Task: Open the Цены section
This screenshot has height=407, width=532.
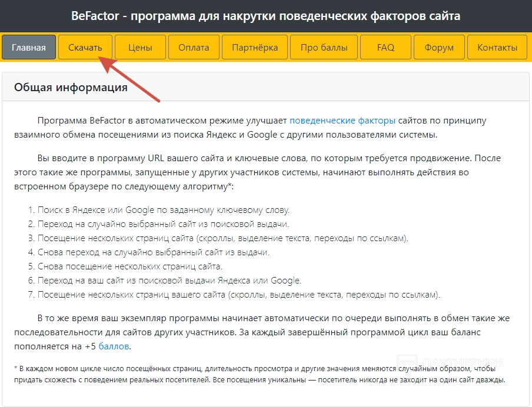Action: 140,47
